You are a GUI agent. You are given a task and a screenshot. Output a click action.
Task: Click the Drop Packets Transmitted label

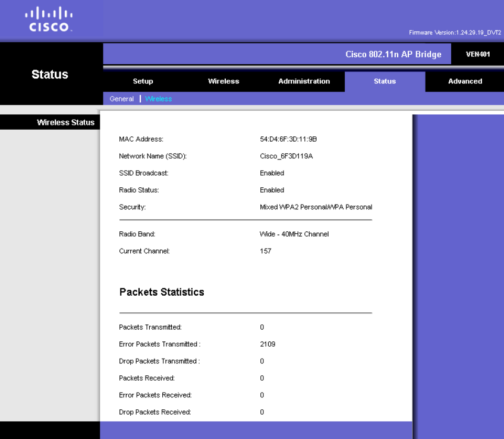pyautogui.click(x=159, y=361)
